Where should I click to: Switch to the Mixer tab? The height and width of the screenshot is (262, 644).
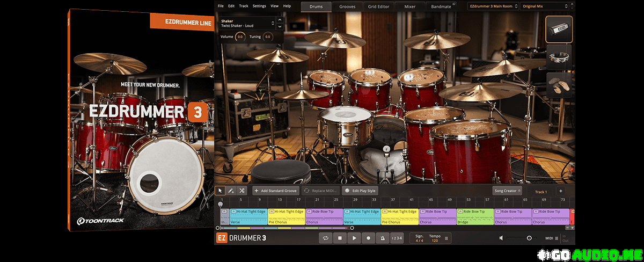click(x=410, y=7)
